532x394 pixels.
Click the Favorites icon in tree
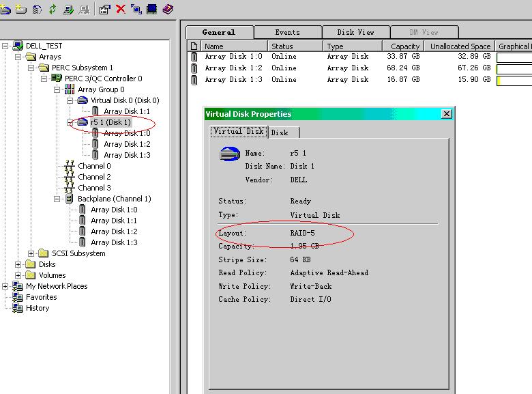click(18, 297)
